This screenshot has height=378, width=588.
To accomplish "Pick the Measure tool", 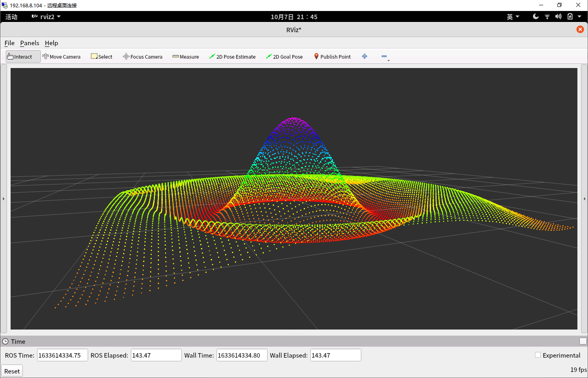I will click(x=186, y=57).
